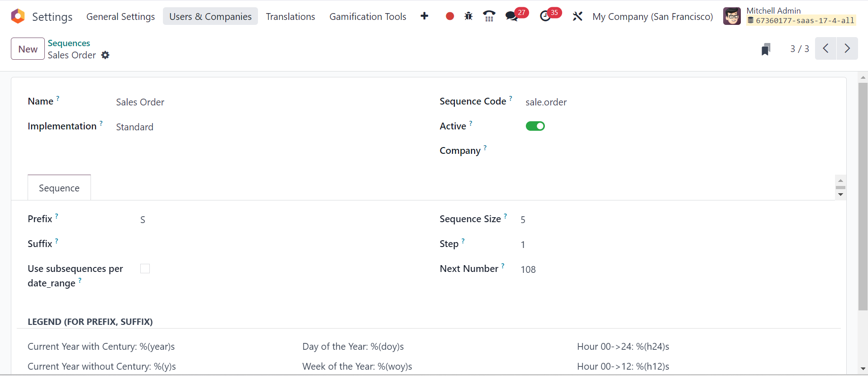Screen dimensions: 868x376
Task: Open Translations menu
Action: 291,17
